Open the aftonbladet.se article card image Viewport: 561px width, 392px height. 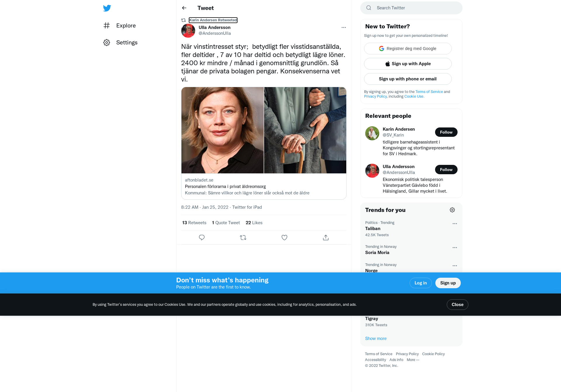264,130
